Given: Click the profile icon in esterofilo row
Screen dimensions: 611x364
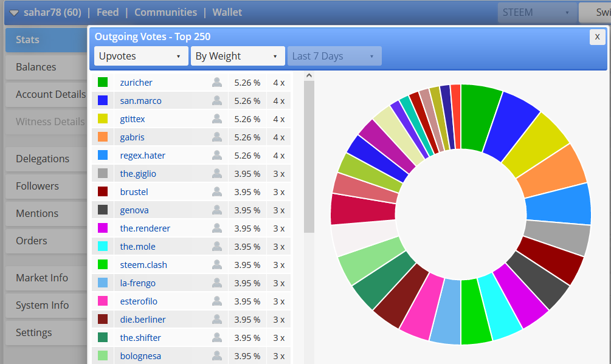Looking at the screenshot, I should (x=217, y=301).
